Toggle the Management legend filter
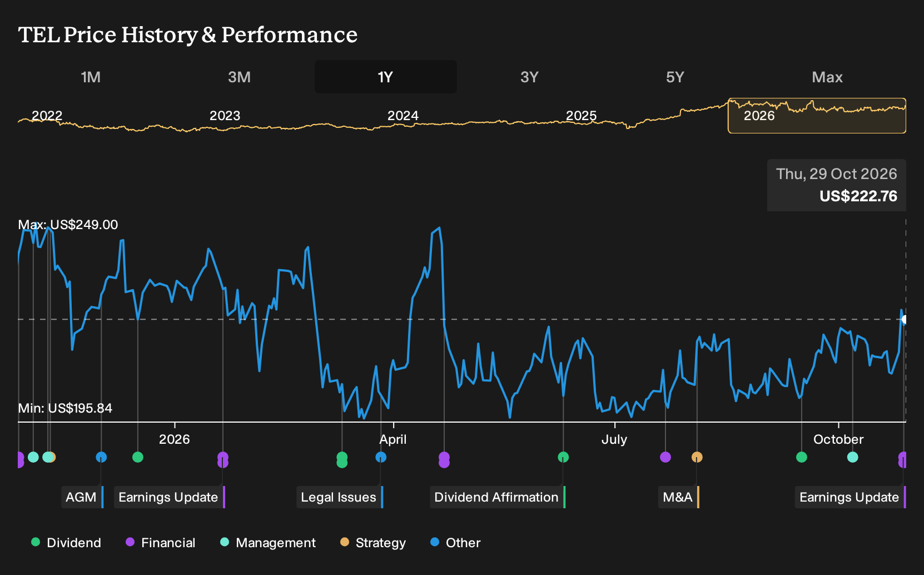This screenshot has width=924, height=575. [267, 543]
